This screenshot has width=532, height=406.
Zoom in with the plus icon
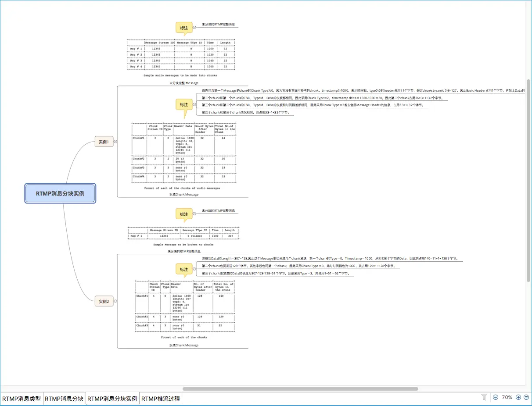pos(518,397)
